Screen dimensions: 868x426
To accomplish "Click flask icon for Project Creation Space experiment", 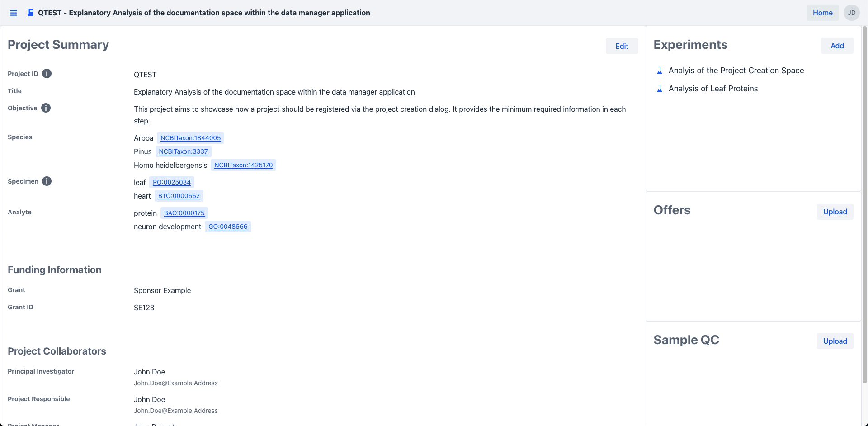I will point(660,71).
